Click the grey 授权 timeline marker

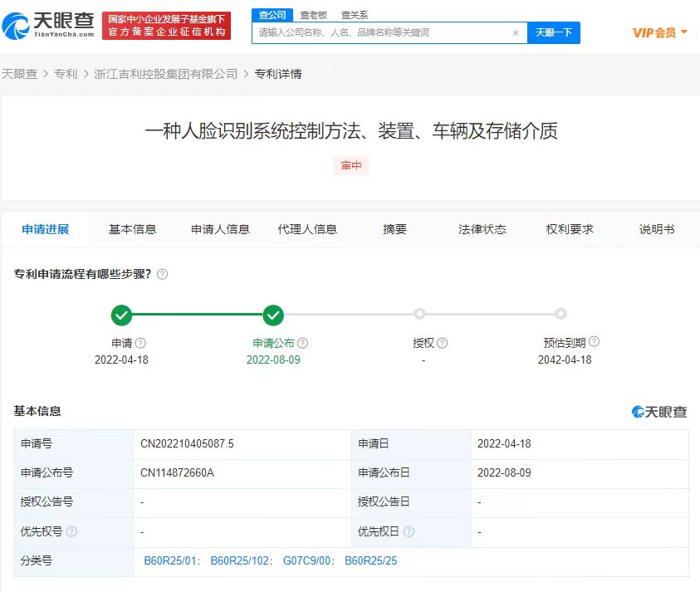(x=419, y=314)
